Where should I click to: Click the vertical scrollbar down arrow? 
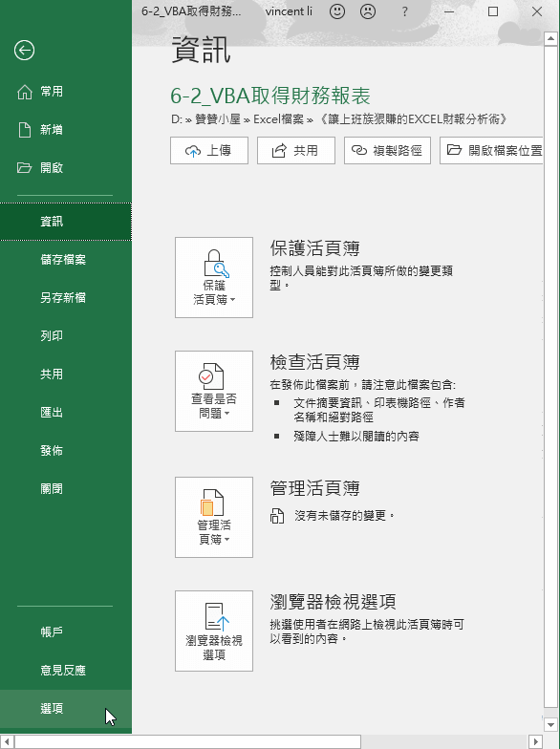(550, 724)
